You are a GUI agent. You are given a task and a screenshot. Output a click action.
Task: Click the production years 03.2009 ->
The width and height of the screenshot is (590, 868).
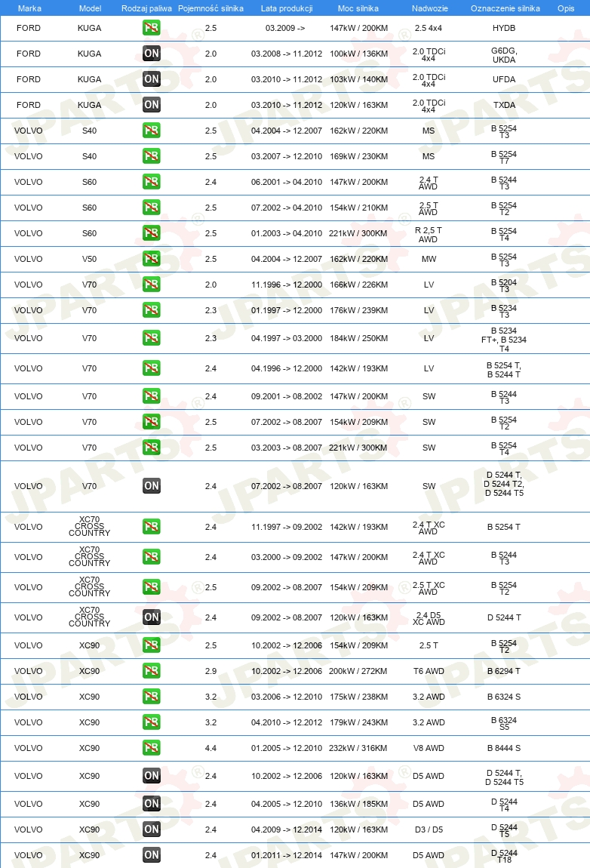(x=285, y=28)
